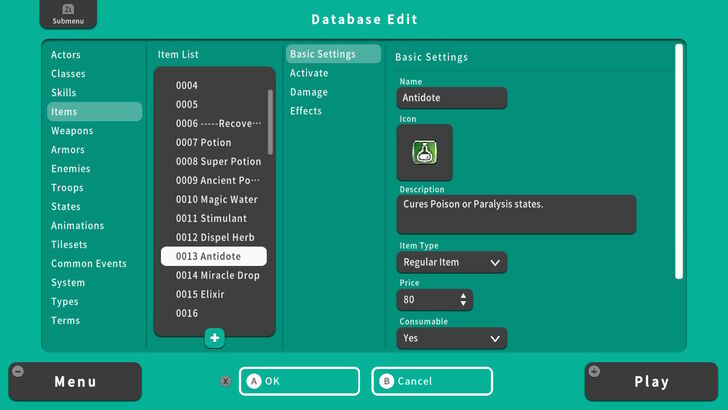Choose 0015 Elixir from the item list
Image resolution: width=728 pixels, height=410 pixels.
(x=200, y=295)
